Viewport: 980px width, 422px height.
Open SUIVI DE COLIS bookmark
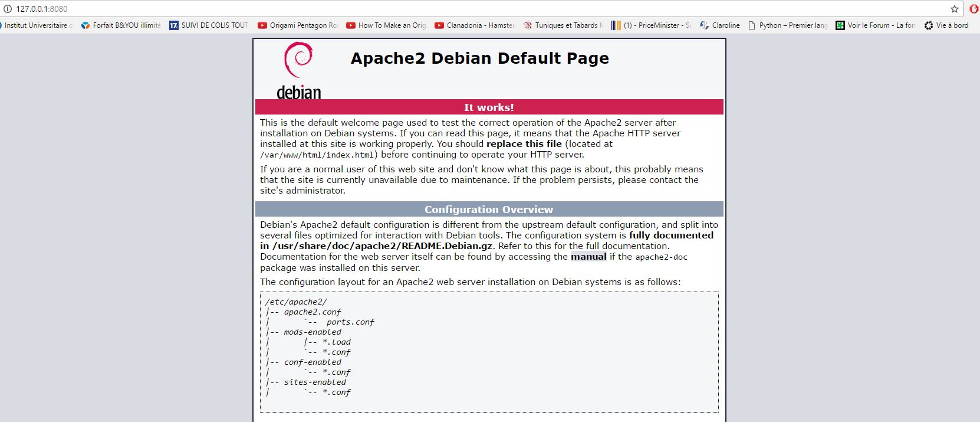209,25
